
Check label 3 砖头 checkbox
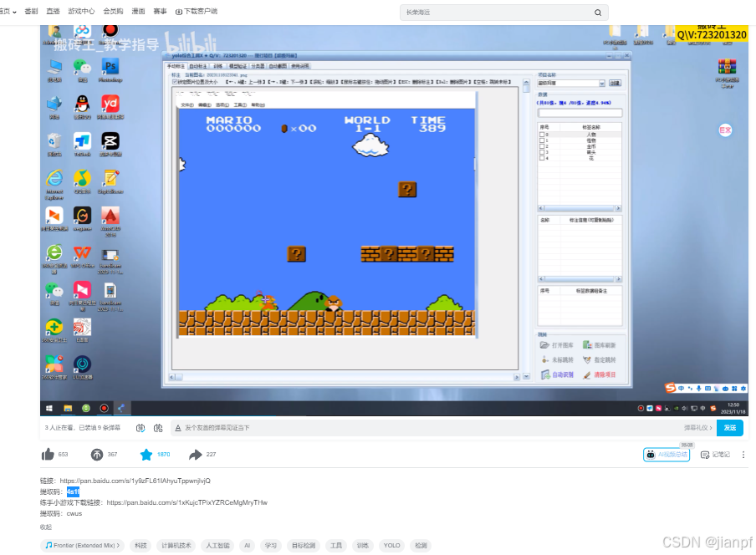click(x=542, y=152)
